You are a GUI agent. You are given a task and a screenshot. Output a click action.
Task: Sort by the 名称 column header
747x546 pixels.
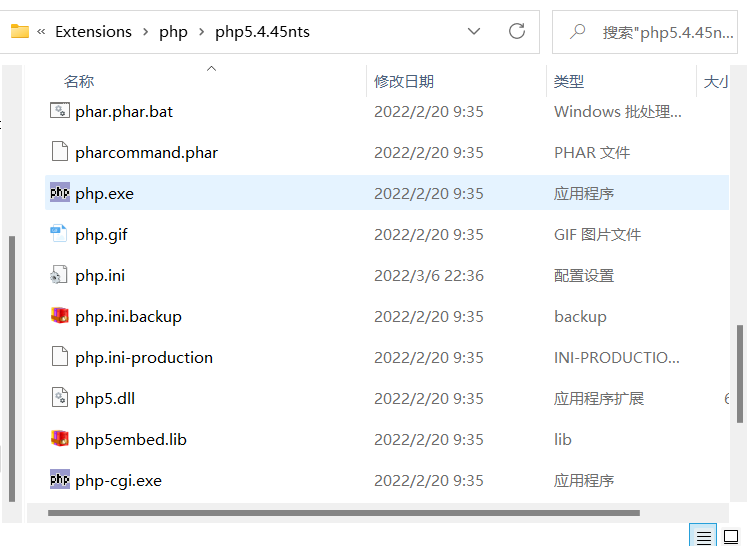79,81
